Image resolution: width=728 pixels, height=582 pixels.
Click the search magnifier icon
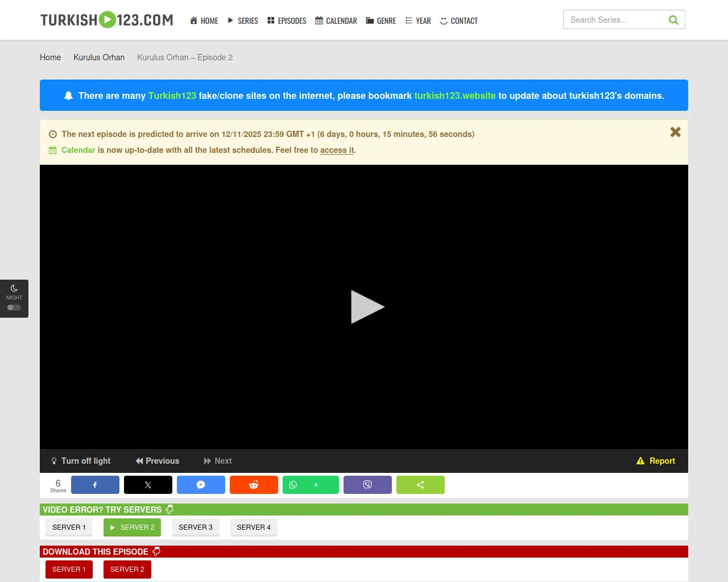(x=673, y=20)
